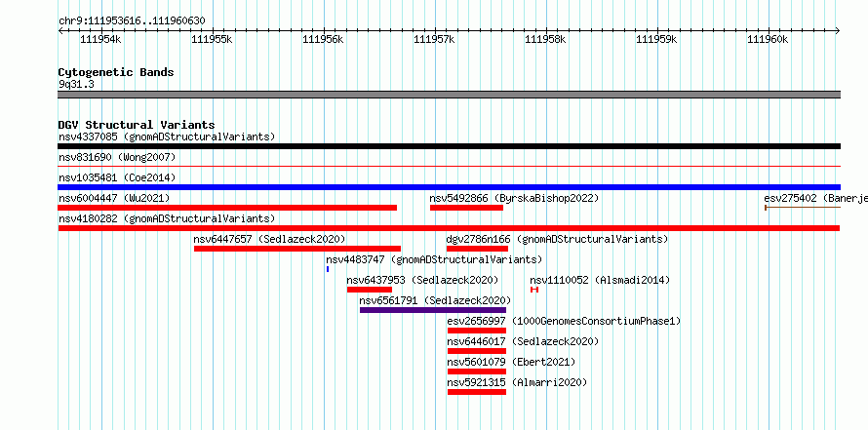The width and height of the screenshot is (868, 430).
Task: Click the 9q31.3 gray cytogenetic band bar
Action: (x=449, y=95)
